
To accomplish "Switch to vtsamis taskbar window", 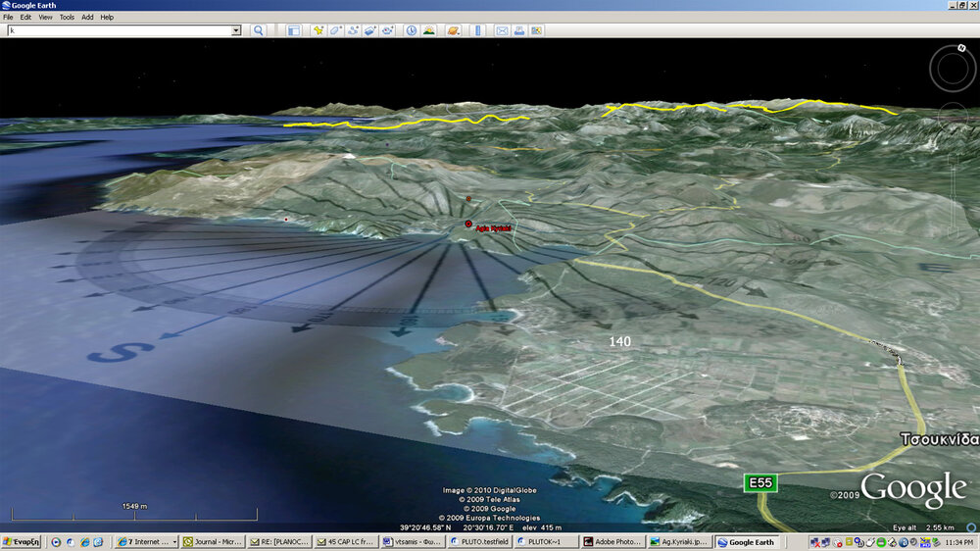I will 413,542.
